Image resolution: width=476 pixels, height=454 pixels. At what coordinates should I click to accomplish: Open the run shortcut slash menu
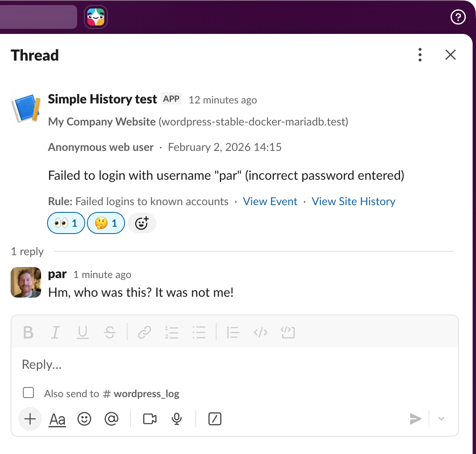[x=215, y=419]
